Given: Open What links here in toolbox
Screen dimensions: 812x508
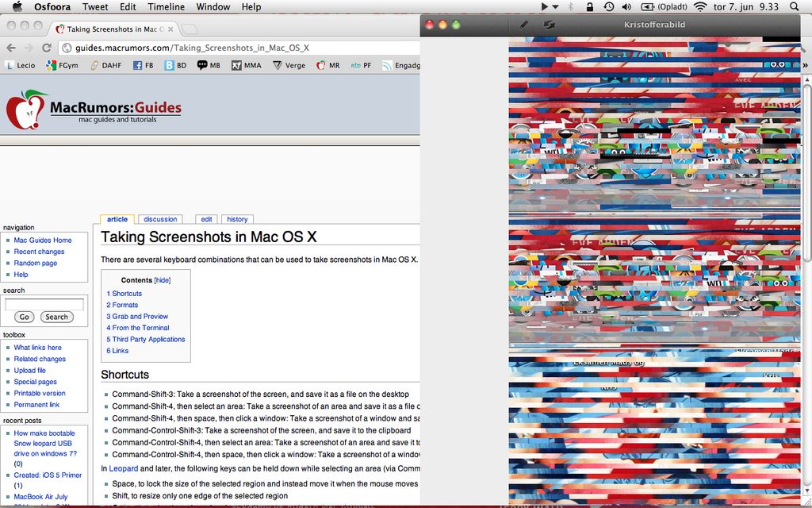Looking at the screenshot, I should pos(37,348).
